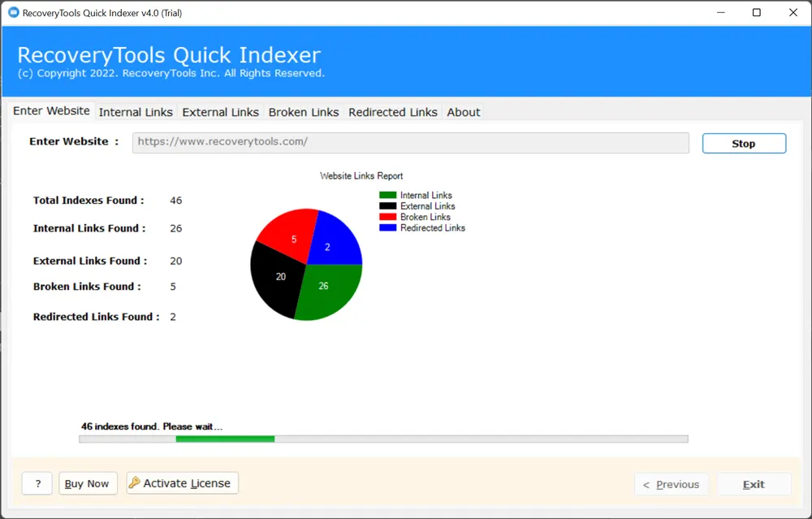
Task: Click the Exit button
Action: click(754, 484)
